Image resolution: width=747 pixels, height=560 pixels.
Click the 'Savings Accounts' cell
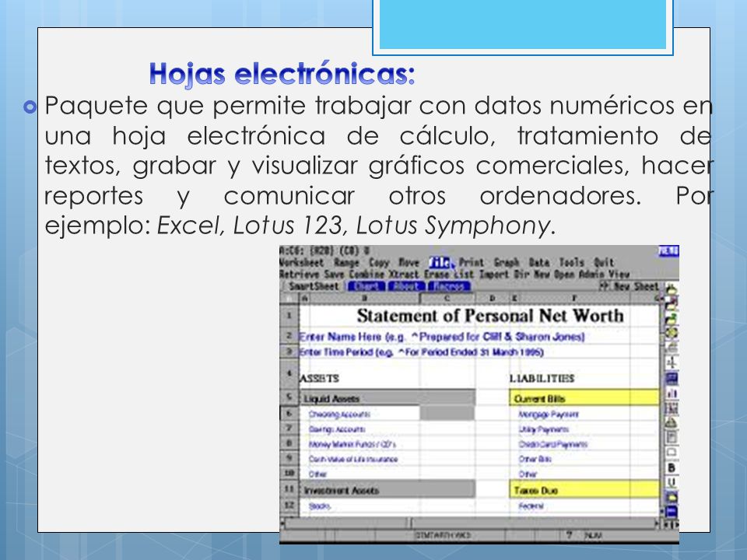click(x=337, y=429)
